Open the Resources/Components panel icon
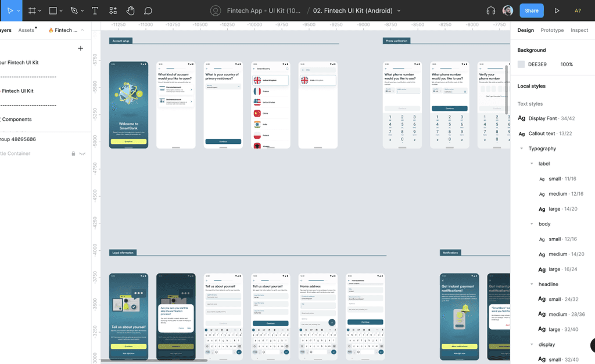 (112, 10)
